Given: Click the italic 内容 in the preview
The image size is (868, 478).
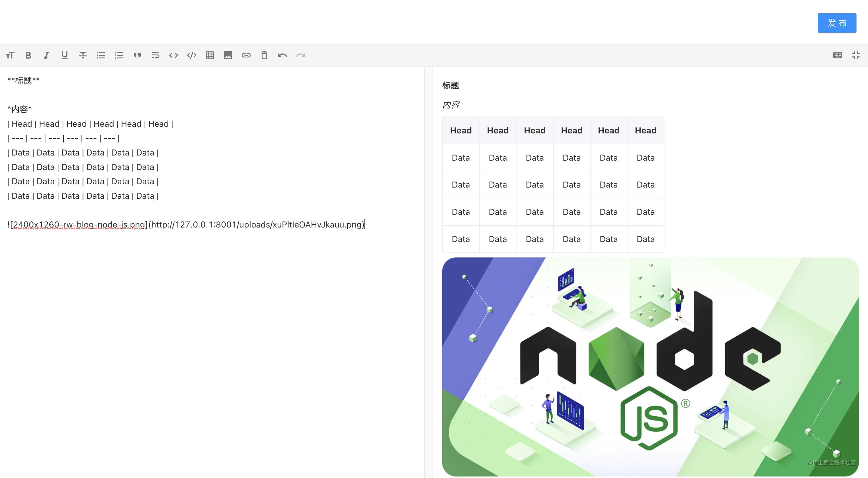Looking at the screenshot, I should (451, 105).
